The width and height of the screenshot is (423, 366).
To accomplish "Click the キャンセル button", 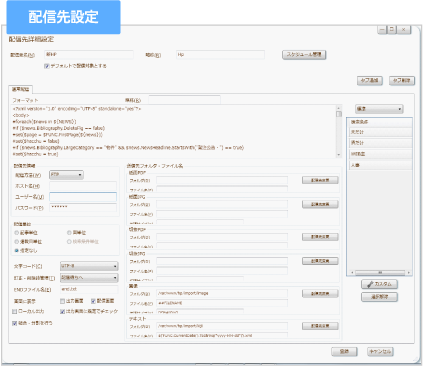I will coord(380,351).
